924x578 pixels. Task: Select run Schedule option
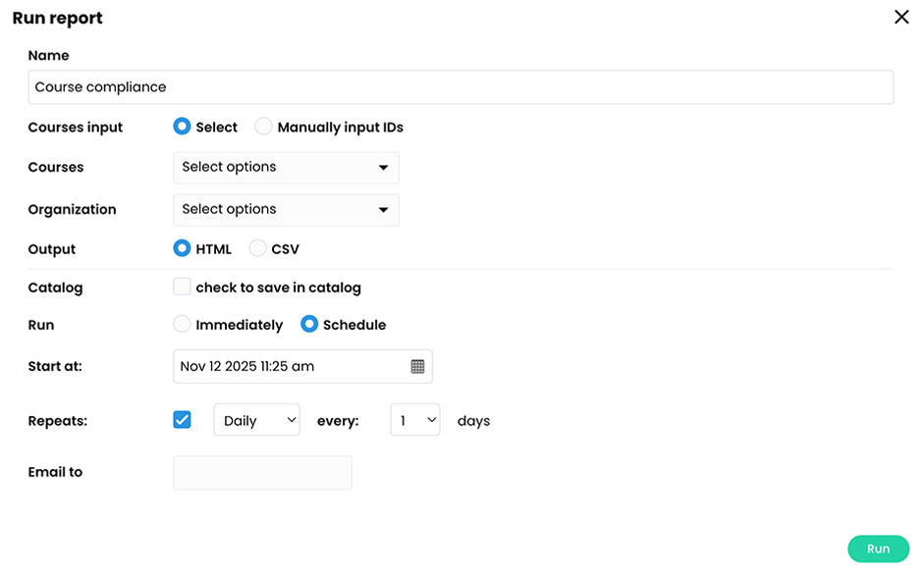tap(309, 324)
